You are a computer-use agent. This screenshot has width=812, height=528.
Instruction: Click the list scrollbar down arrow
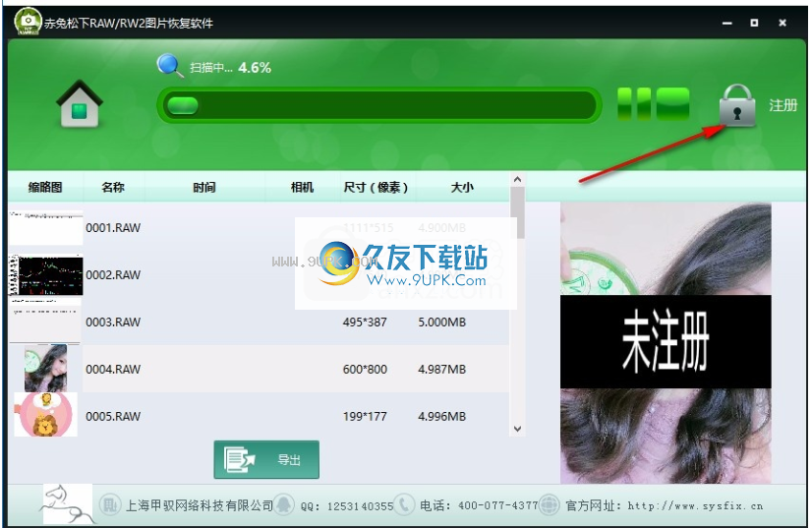(x=517, y=429)
